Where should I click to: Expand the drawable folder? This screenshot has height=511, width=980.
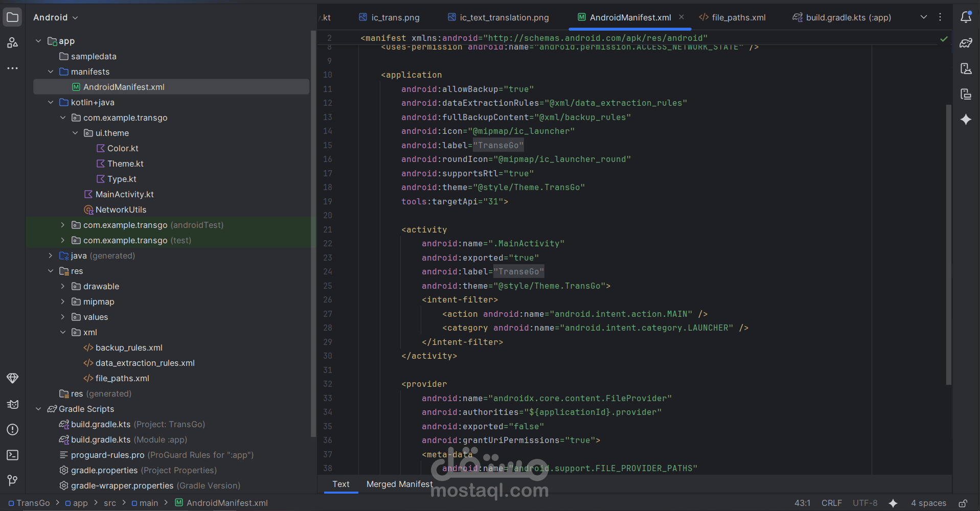coord(63,286)
